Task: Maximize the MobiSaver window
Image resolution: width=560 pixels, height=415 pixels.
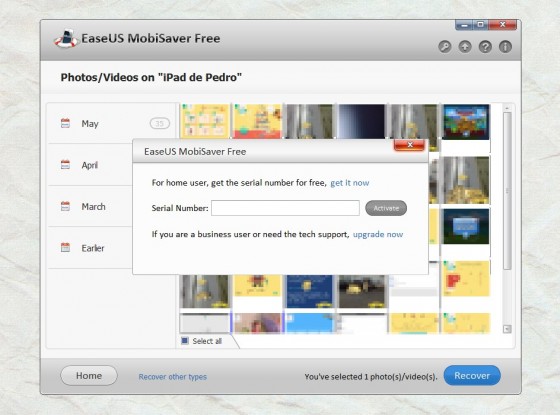Action: (481, 25)
